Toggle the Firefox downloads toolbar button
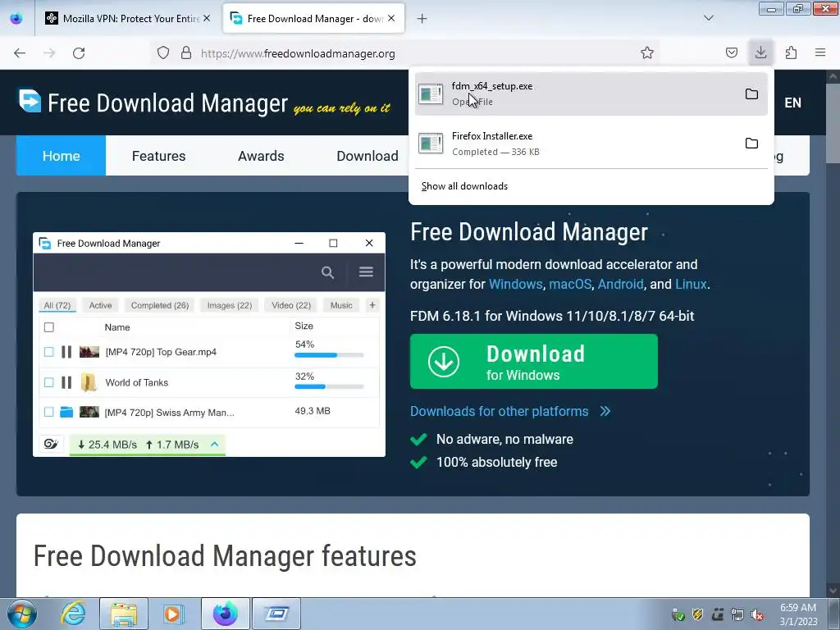840x630 pixels. tap(760, 52)
